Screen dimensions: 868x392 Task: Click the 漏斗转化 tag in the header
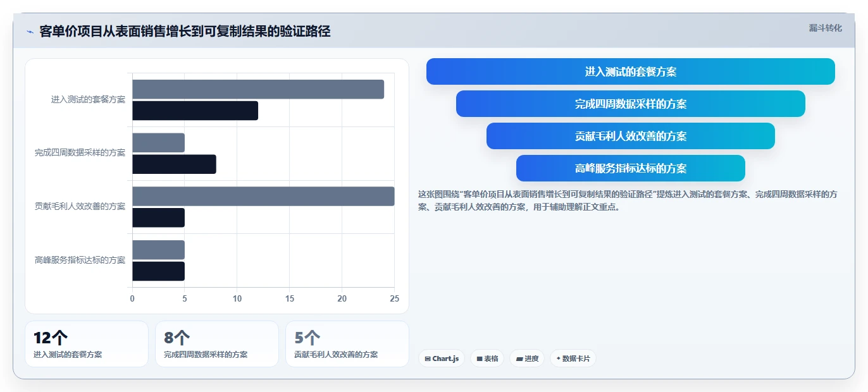(x=825, y=28)
